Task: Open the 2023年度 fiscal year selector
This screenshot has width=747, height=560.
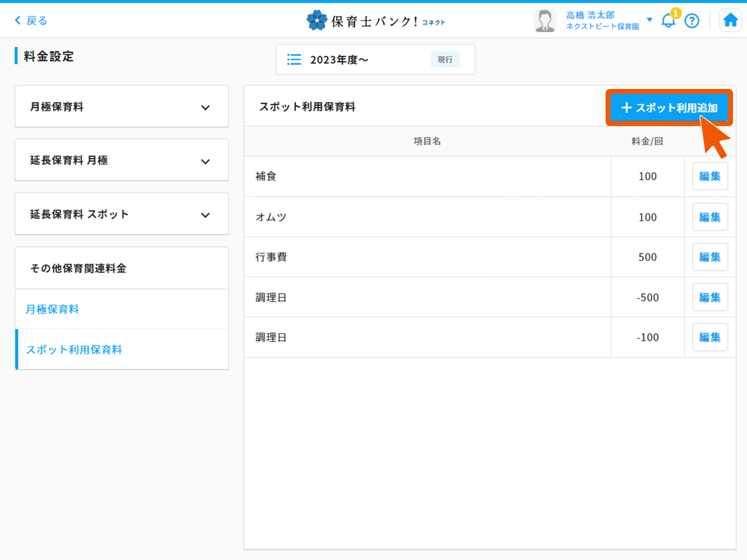Action: pyautogui.click(x=375, y=59)
